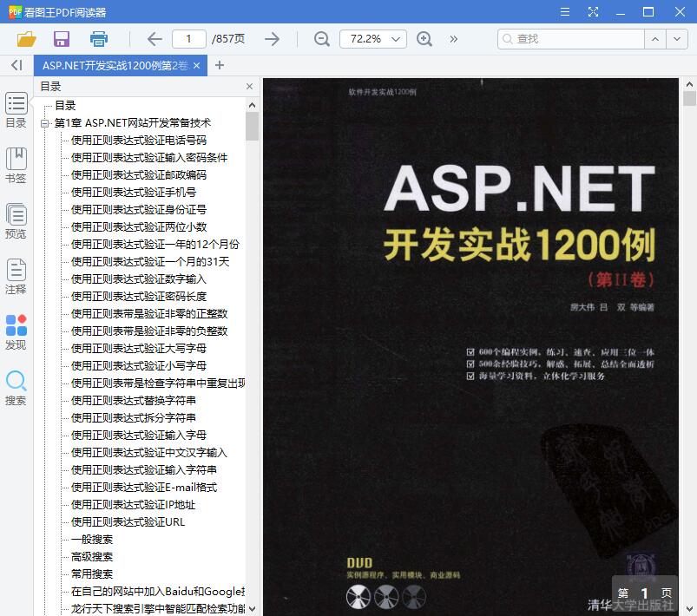The image size is (697, 616).
Task: Open the title bar hamburger menu
Action: pos(565,11)
